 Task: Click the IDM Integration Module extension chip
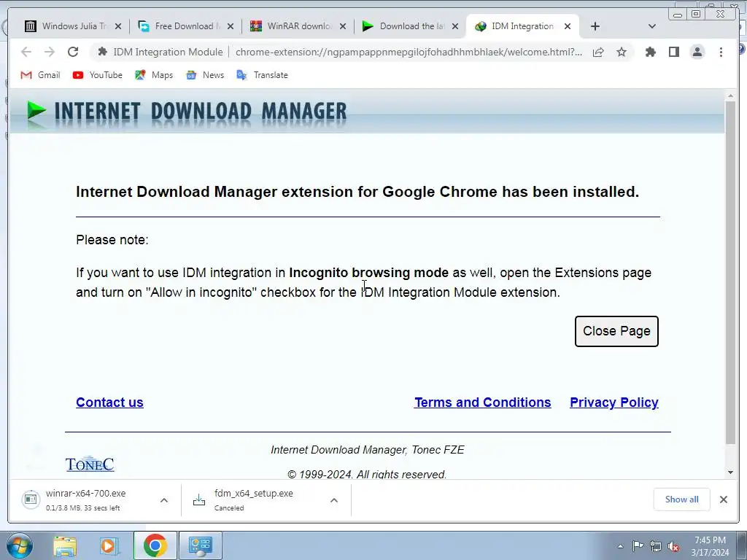[x=160, y=52]
